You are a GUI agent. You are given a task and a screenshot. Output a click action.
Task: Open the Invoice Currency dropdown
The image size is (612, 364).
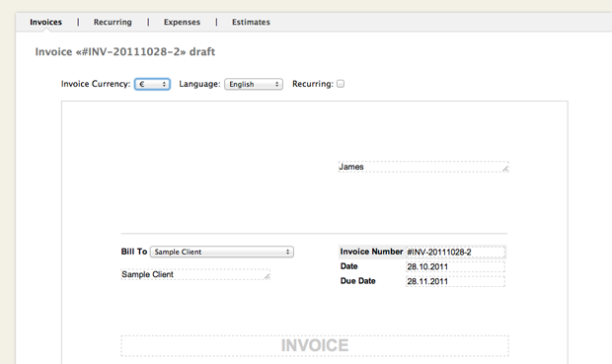[x=152, y=84]
